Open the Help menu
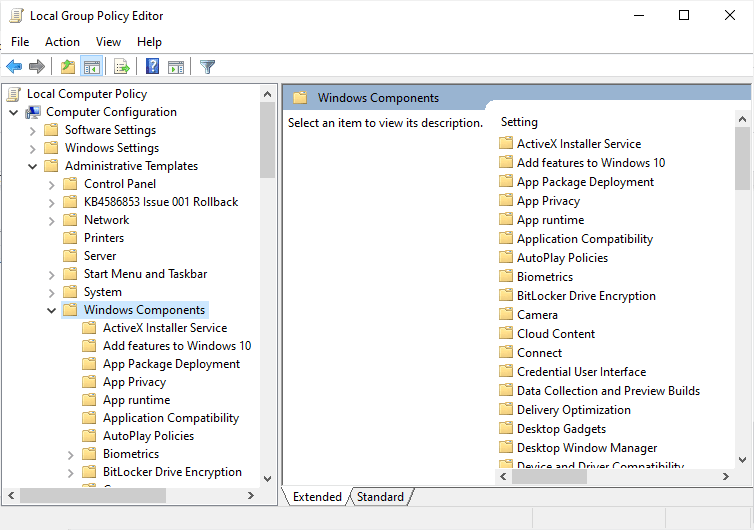 pos(149,42)
